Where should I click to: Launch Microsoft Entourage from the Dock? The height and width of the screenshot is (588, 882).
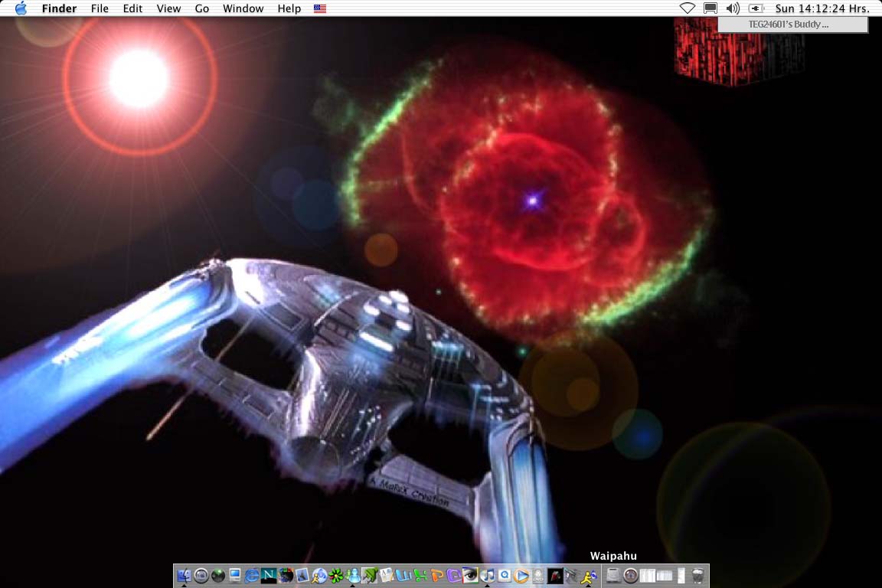tap(453, 576)
